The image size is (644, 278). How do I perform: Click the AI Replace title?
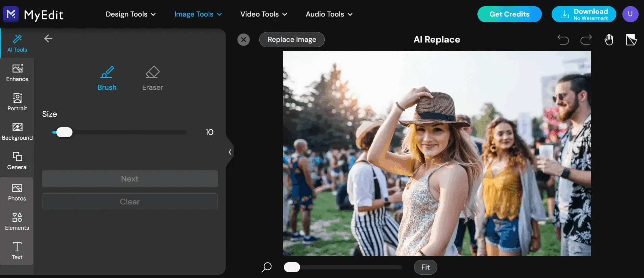coord(437,39)
